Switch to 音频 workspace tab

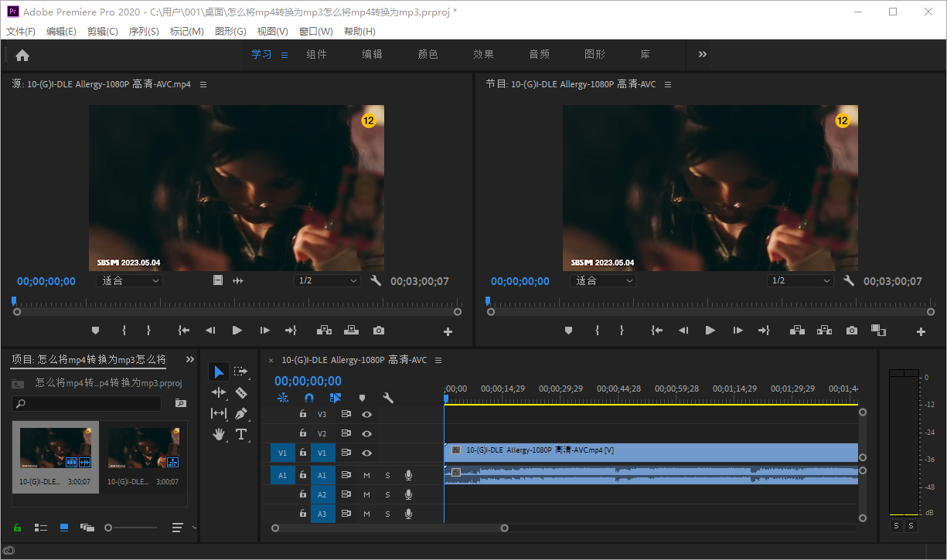click(x=540, y=54)
